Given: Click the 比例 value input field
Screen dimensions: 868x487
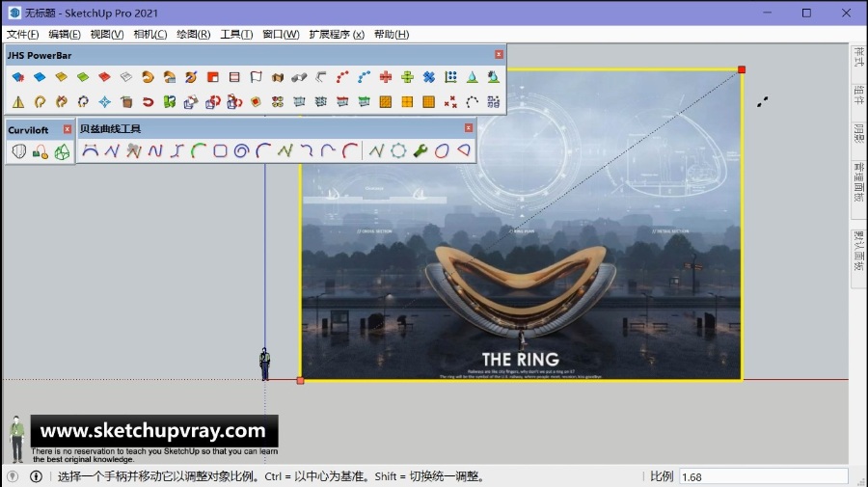Looking at the screenshot, I should (x=764, y=476).
